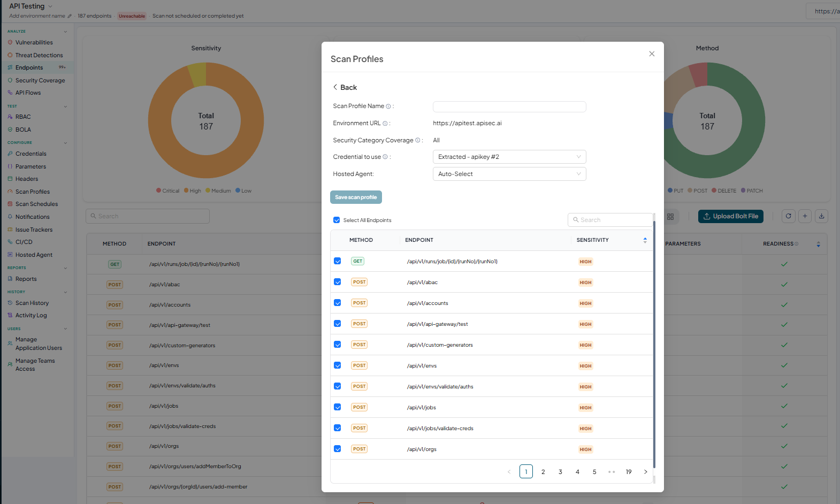Collapse the Users sidebar section

coord(65,329)
